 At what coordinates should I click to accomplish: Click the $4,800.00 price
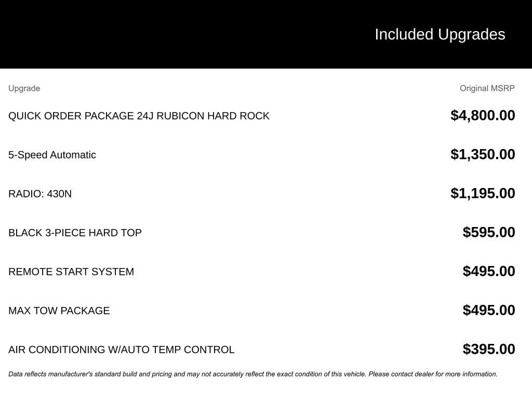pos(483,115)
